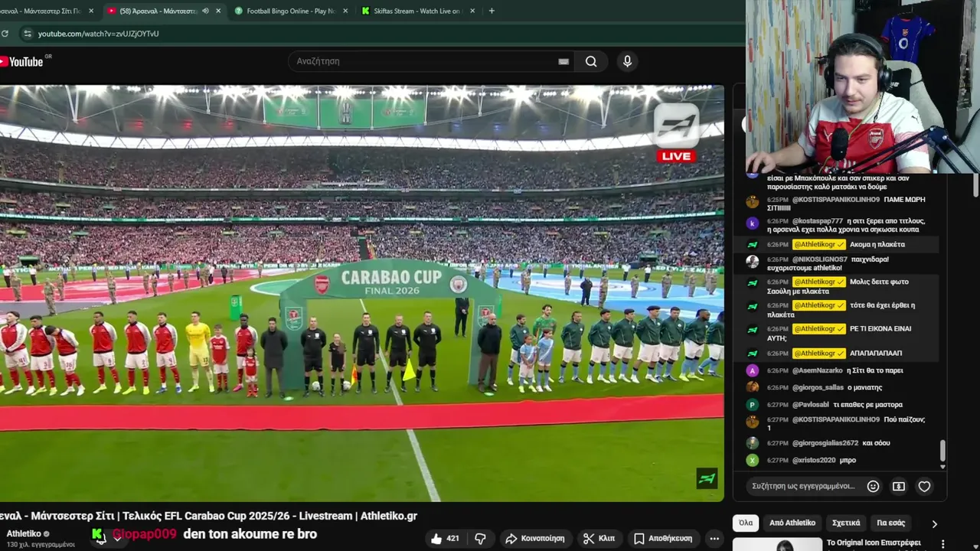Click the Athletikogr message ΑΠΑΠΑΠΑΠΑΑΠ
This screenshot has height=551, width=980.
coord(876,354)
